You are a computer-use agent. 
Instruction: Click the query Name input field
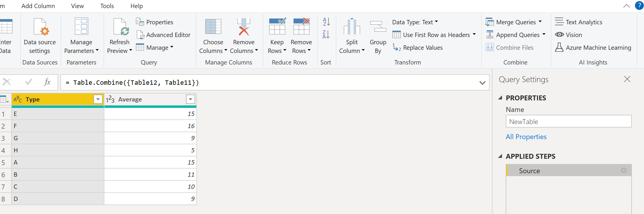pyautogui.click(x=569, y=121)
